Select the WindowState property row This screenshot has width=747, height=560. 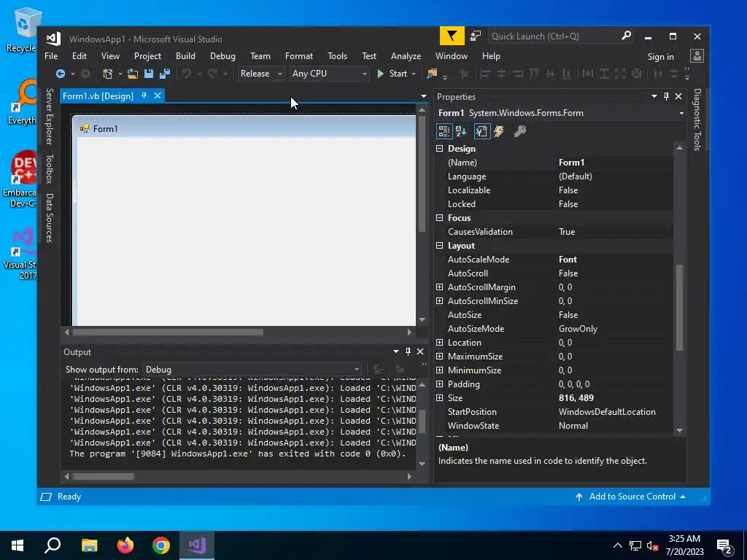click(554, 426)
